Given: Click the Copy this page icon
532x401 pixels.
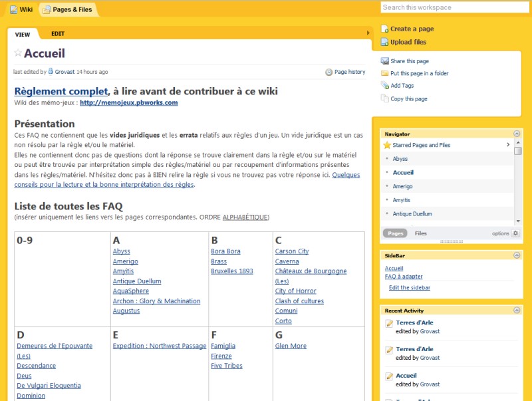Looking at the screenshot, I should (x=385, y=98).
